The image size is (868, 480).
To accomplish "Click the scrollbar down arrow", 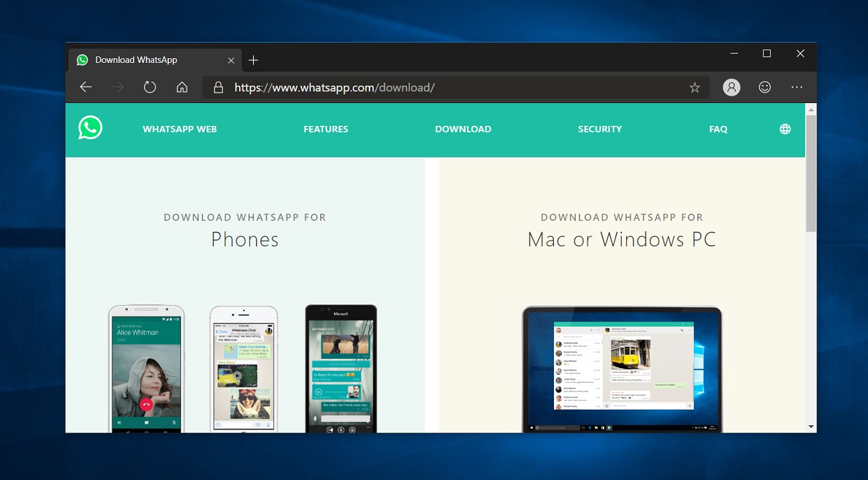I will click(x=811, y=426).
